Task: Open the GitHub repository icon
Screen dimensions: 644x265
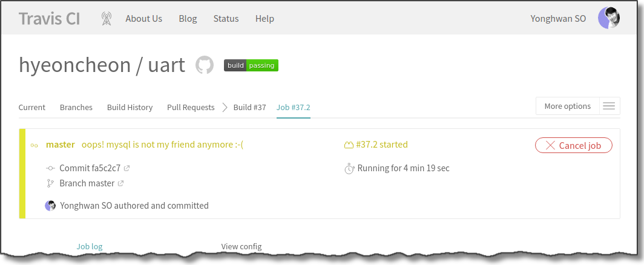Action: coord(205,65)
